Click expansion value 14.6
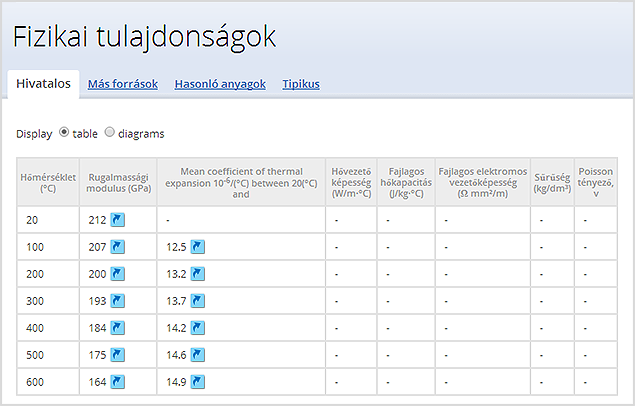Viewport: 635px width, 406px height. tap(176, 355)
